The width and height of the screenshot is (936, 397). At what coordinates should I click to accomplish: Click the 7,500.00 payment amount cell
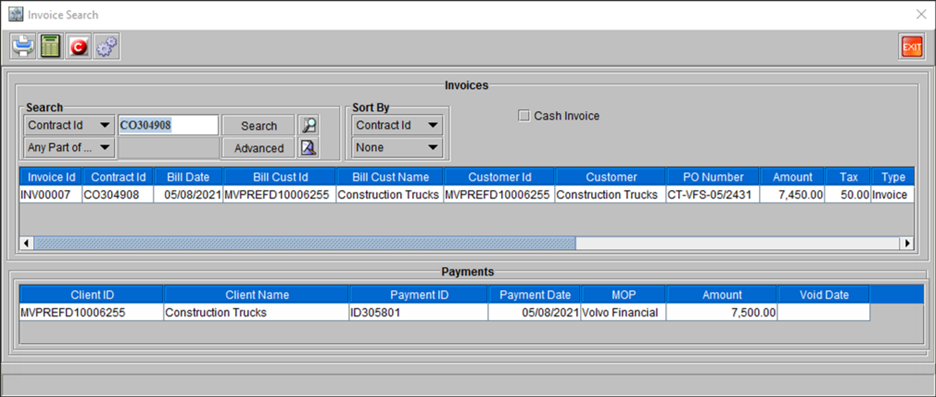722,312
